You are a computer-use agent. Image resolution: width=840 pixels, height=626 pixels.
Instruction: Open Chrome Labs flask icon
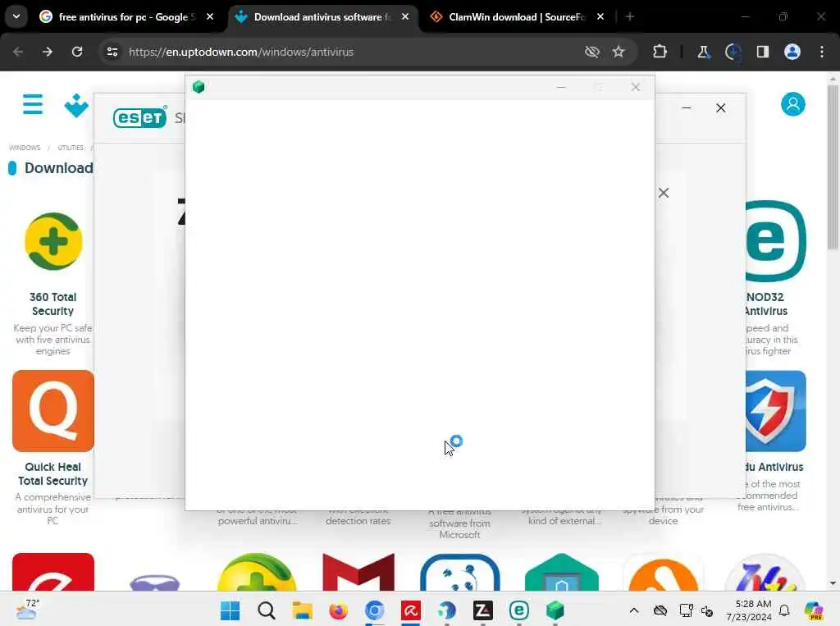tap(703, 52)
